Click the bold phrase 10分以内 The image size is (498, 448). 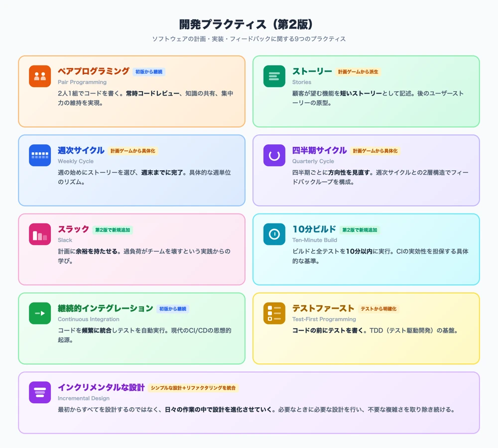359,251
